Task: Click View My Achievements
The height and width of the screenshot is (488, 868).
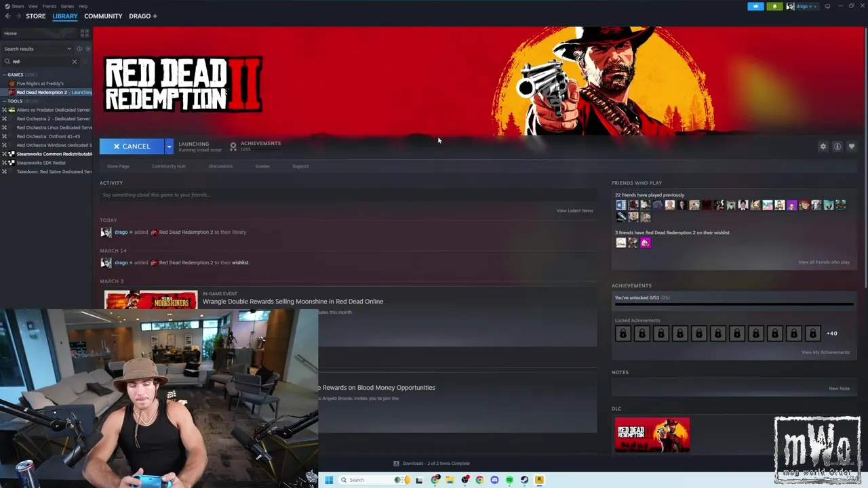Action: coord(825,352)
